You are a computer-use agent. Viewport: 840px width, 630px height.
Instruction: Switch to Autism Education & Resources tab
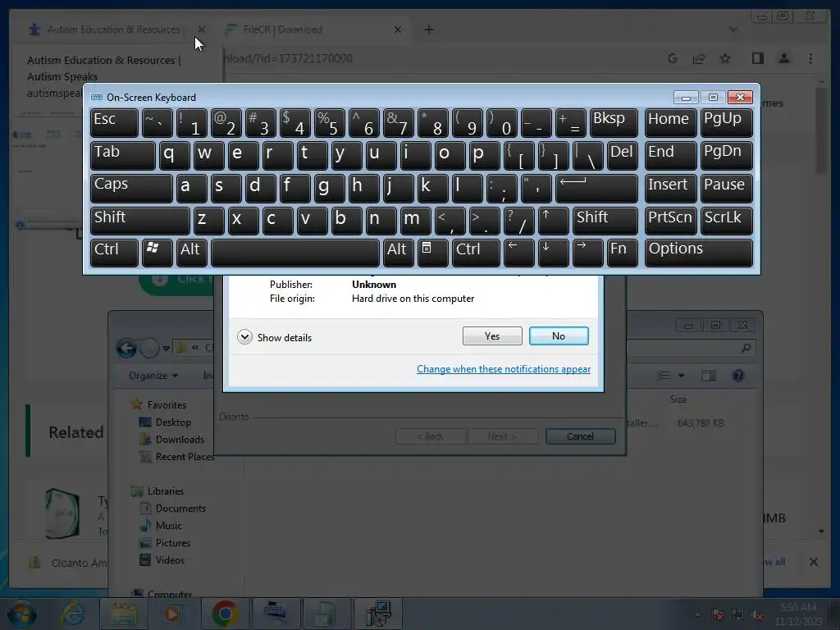[114, 30]
